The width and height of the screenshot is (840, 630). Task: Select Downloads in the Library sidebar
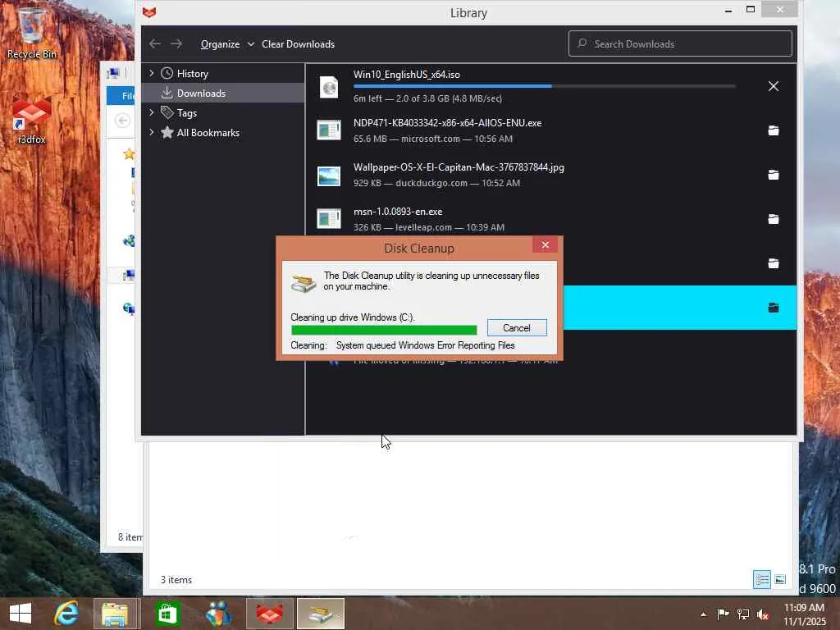pyautogui.click(x=223, y=94)
